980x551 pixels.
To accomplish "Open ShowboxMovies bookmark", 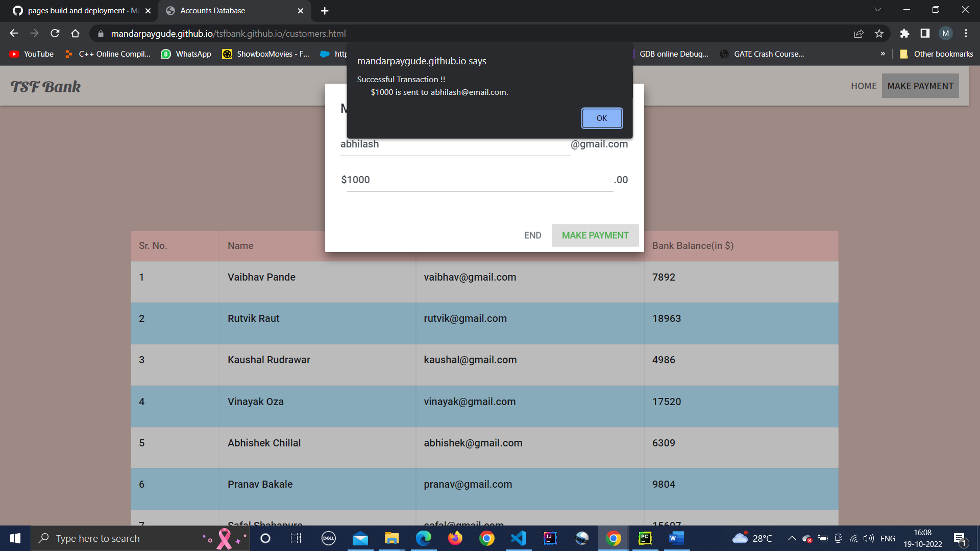I will pyautogui.click(x=266, y=54).
